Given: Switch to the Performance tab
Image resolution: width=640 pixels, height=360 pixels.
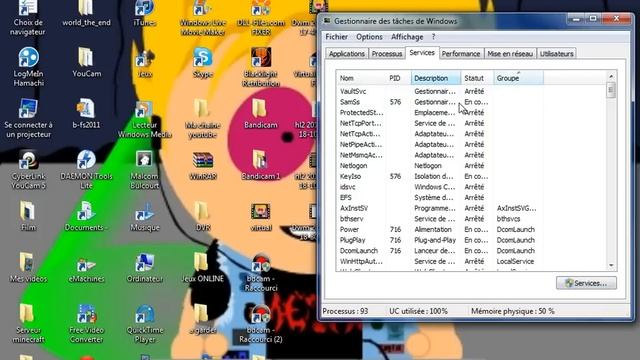Looking at the screenshot, I should coord(461,54).
